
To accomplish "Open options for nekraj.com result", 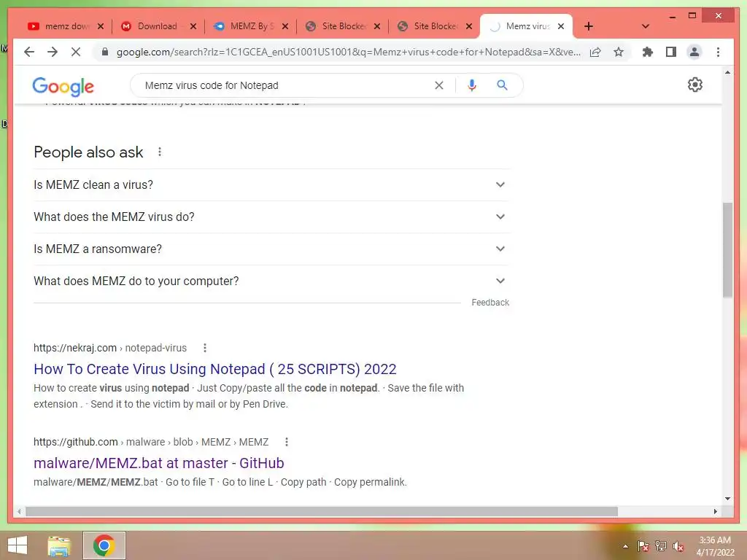I will tap(205, 348).
